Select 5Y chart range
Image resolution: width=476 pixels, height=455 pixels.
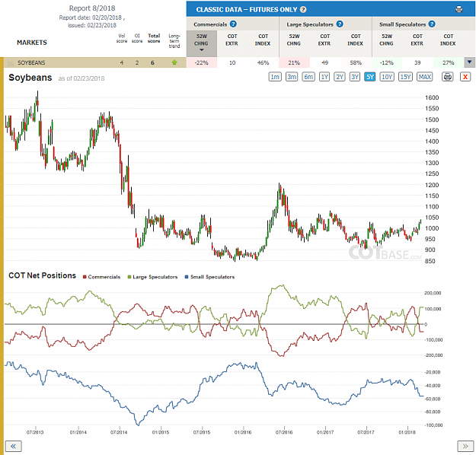(x=369, y=77)
